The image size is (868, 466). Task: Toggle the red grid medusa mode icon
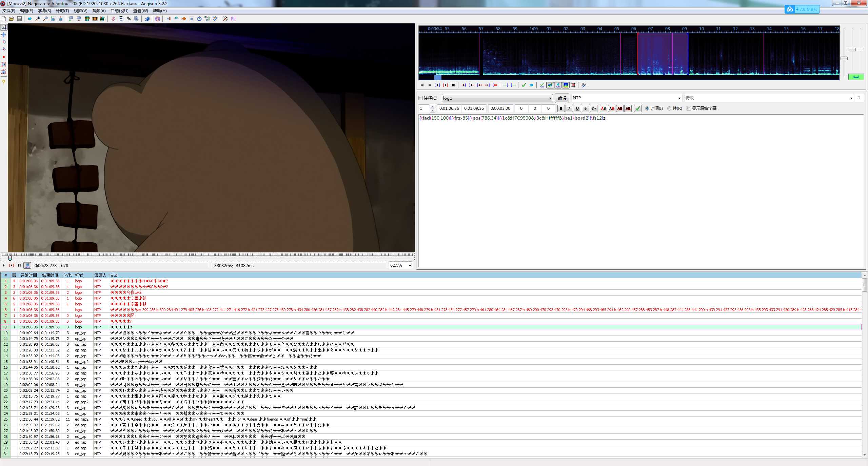click(x=574, y=85)
